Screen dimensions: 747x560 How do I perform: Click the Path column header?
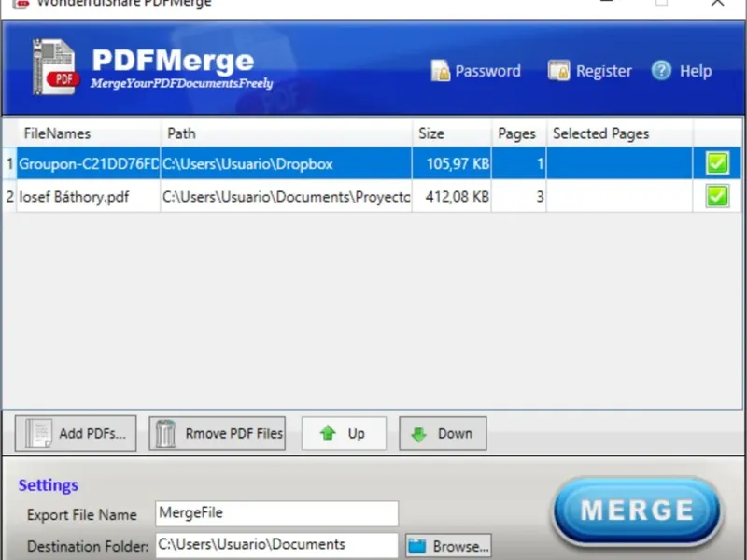(x=287, y=133)
